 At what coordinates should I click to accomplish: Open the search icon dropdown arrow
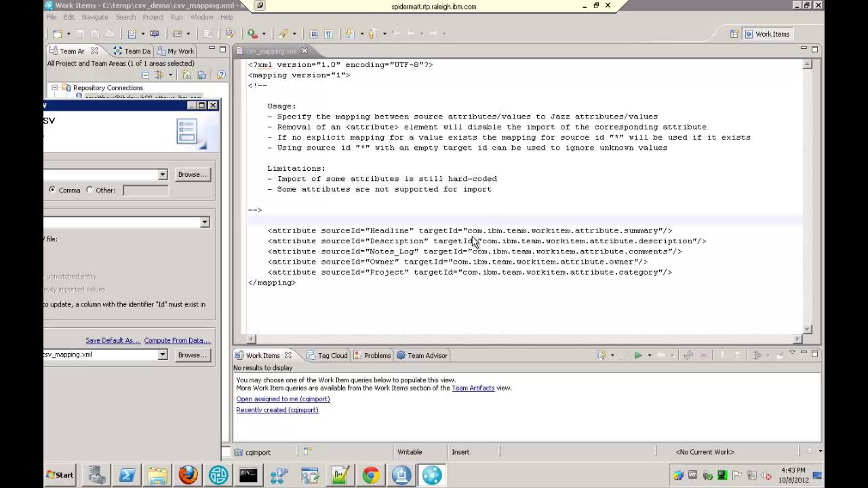pyautogui.click(x=294, y=34)
